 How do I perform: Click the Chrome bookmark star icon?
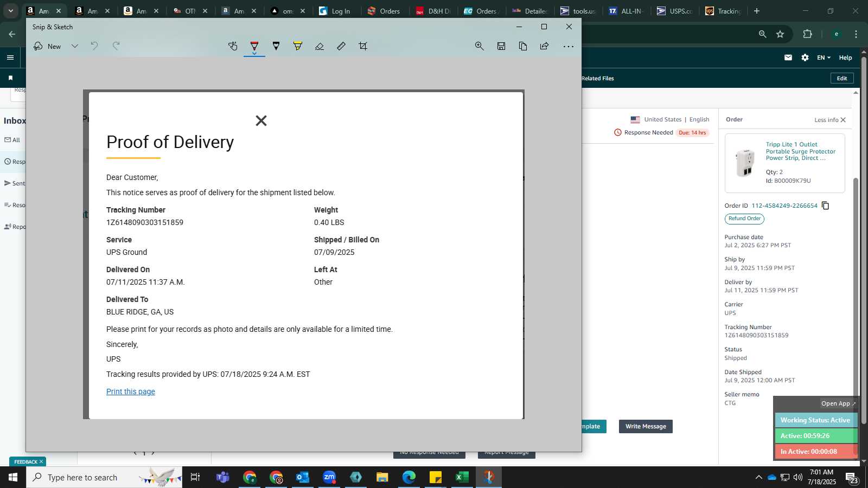point(780,34)
